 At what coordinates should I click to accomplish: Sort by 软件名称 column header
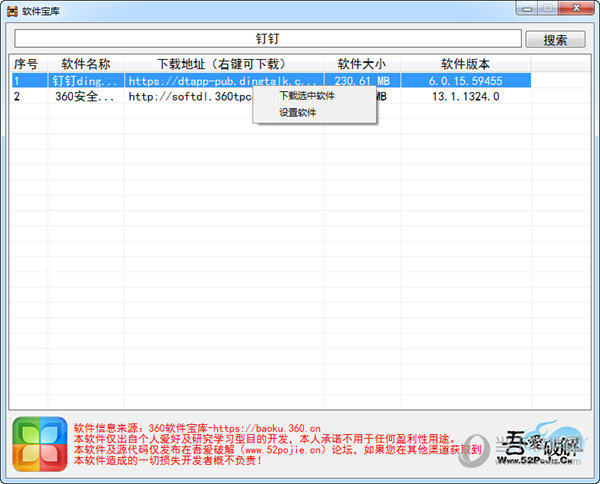click(x=86, y=64)
